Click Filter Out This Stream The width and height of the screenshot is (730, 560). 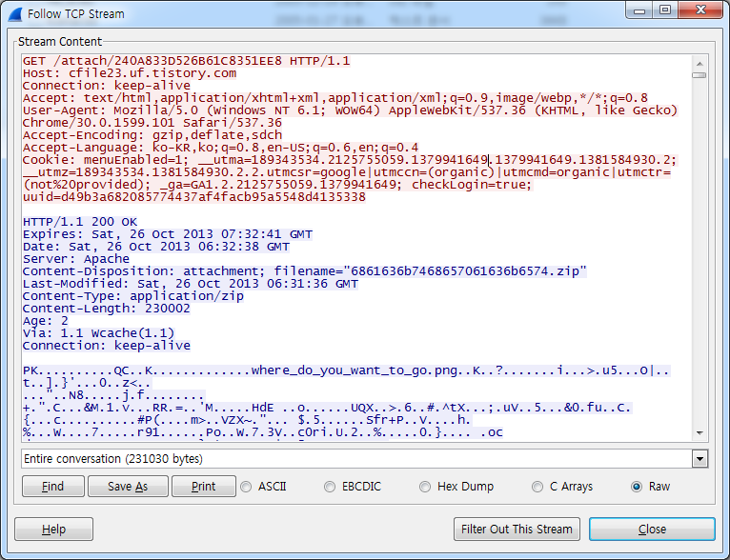click(517, 529)
